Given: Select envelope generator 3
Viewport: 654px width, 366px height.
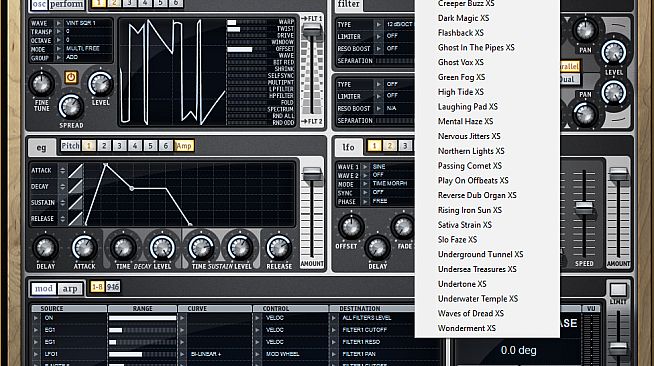Looking at the screenshot, I should click(x=119, y=146).
